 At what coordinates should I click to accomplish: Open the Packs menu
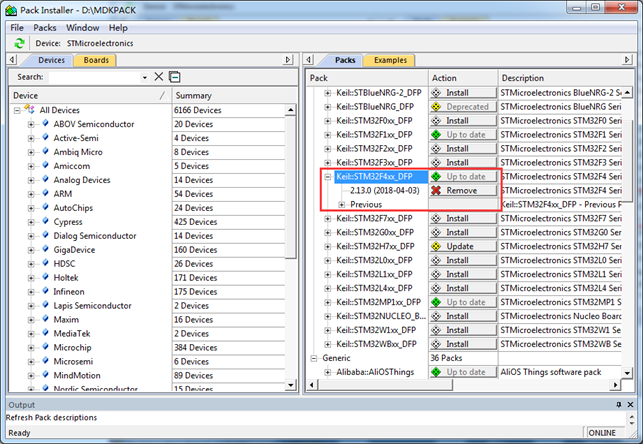tap(45, 27)
